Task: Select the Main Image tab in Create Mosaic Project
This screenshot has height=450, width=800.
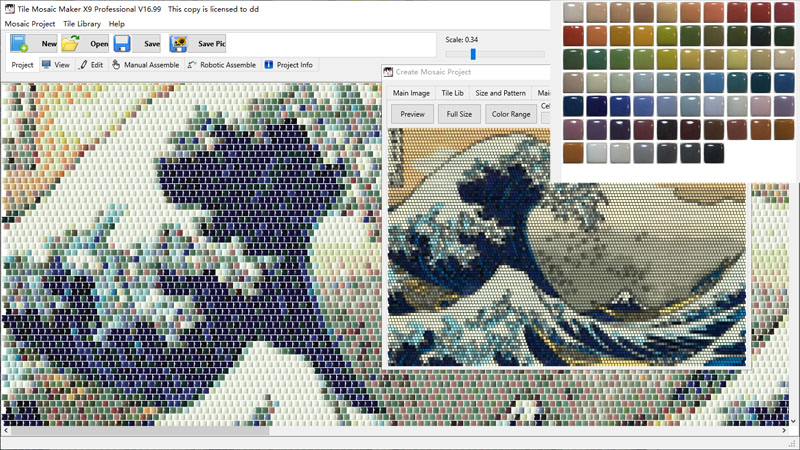Action: [x=411, y=93]
